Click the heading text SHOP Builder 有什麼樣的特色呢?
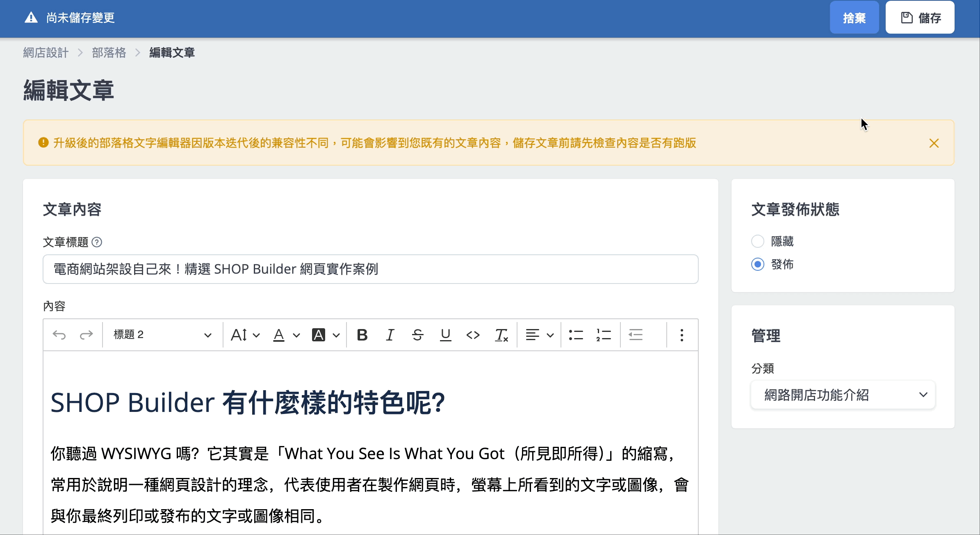The width and height of the screenshot is (980, 535). click(x=248, y=402)
